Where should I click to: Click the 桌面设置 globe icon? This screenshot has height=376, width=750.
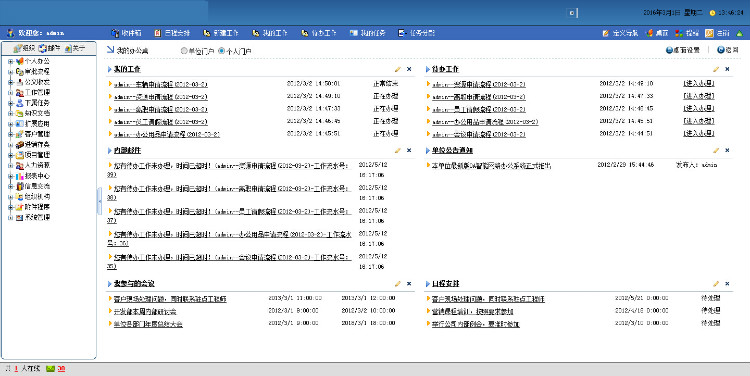click(669, 50)
